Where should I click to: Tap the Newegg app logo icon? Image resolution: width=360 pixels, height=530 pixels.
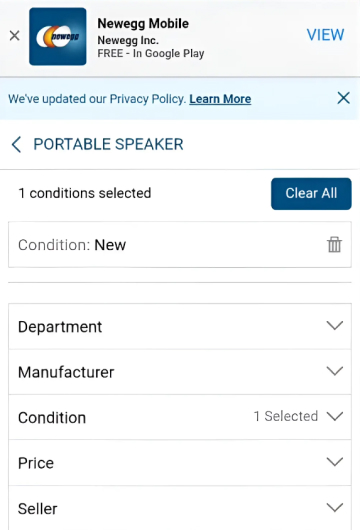click(x=58, y=37)
